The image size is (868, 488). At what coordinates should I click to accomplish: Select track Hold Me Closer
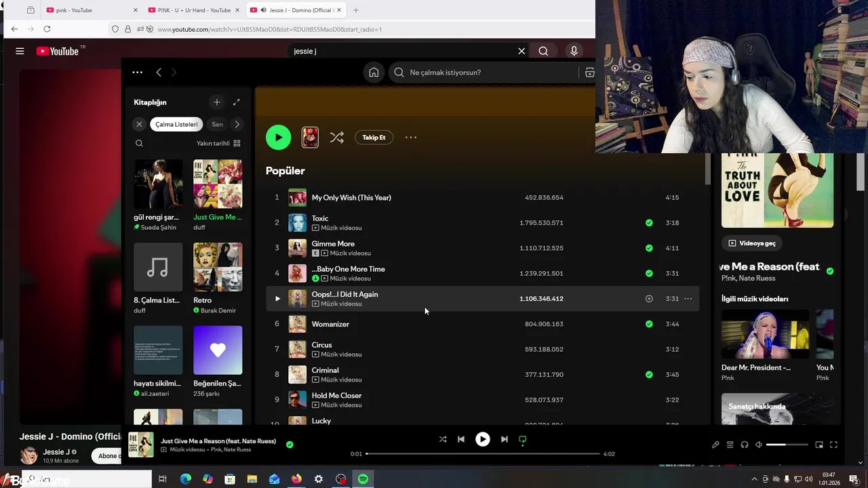(336, 396)
